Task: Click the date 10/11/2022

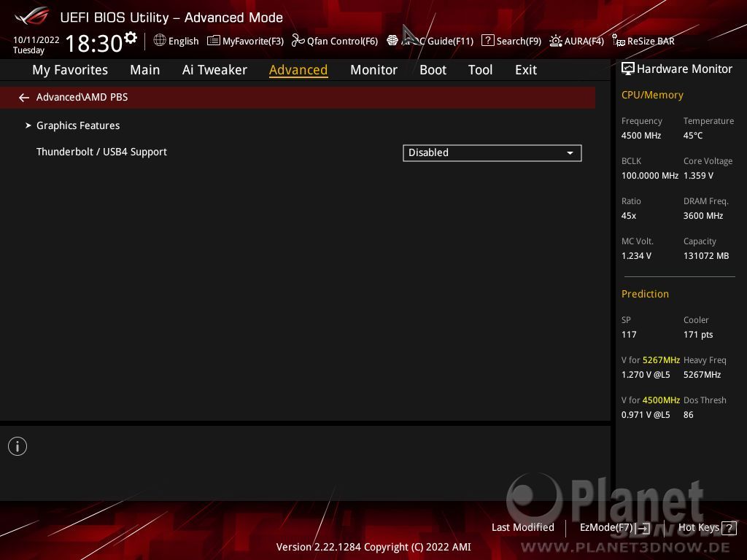Action: point(36,40)
